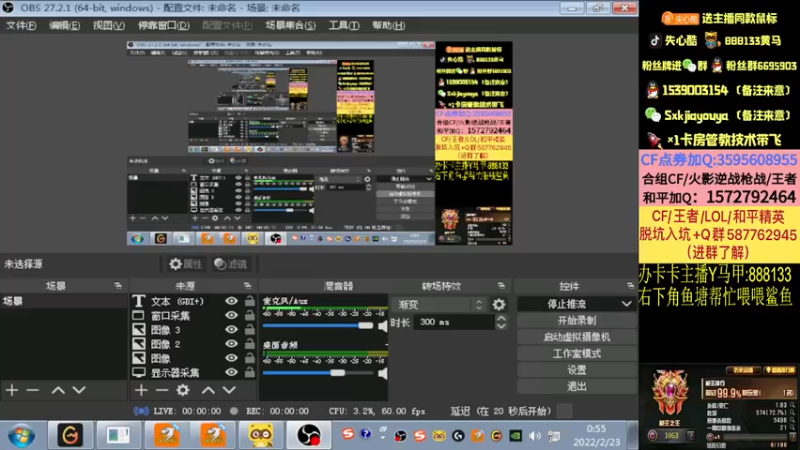
Task: Enable 工作室模式 button
Action: pyautogui.click(x=577, y=354)
